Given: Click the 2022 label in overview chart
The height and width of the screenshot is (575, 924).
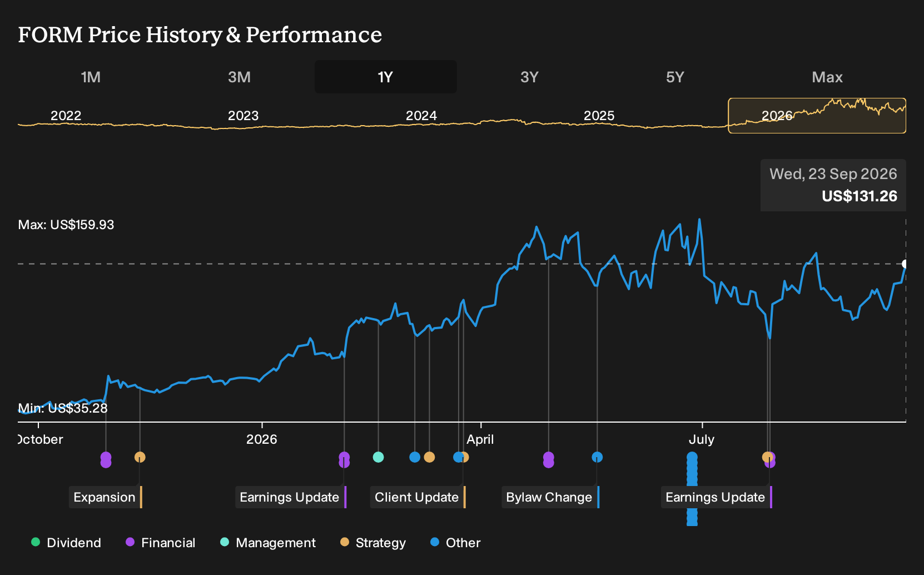Looking at the screenshot, I should (66, 116).
